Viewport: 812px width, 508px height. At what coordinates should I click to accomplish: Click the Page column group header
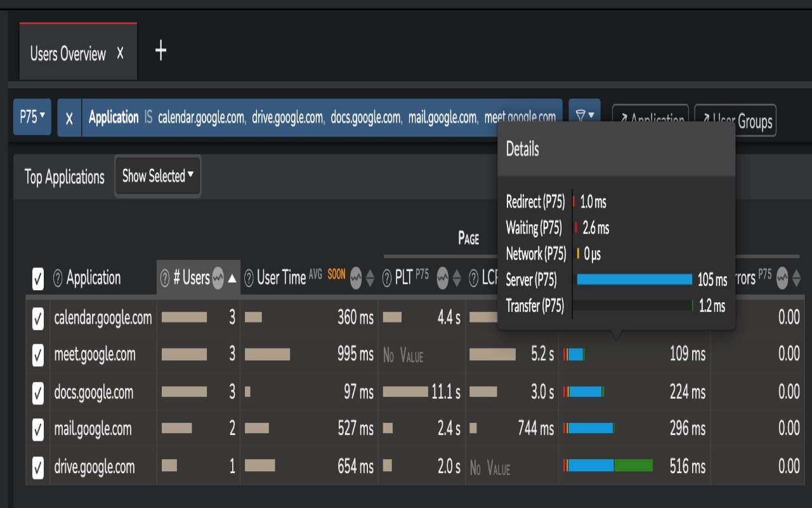pos(468,238)
